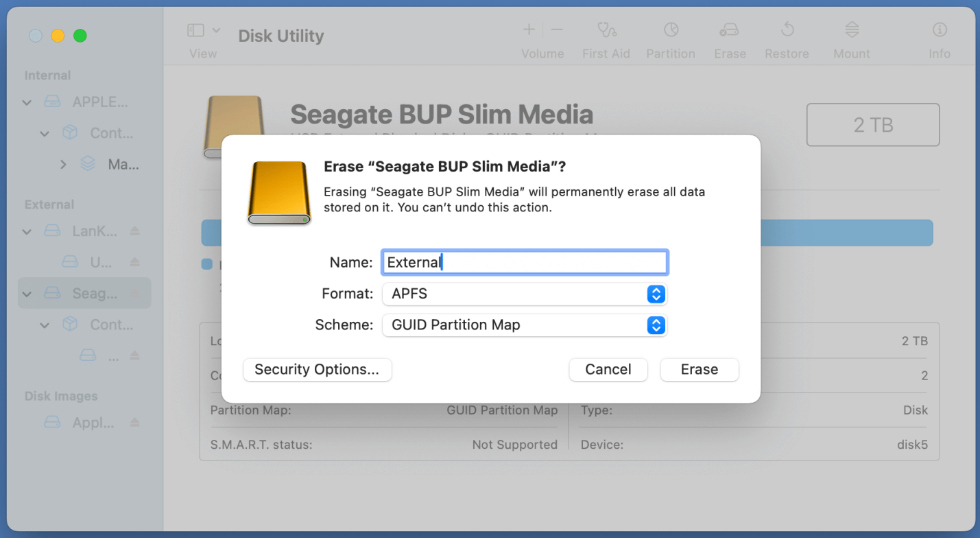Open Security Options in the erase dialog

click(317, 369)
